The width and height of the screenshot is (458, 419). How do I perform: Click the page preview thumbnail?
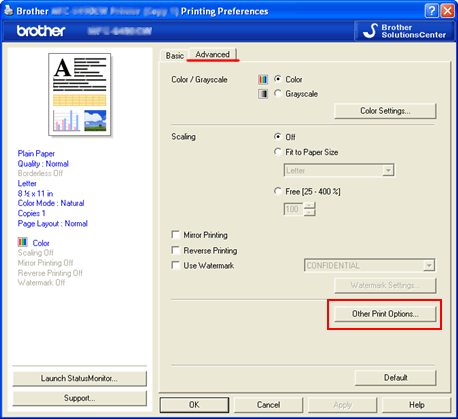[80, 95]
